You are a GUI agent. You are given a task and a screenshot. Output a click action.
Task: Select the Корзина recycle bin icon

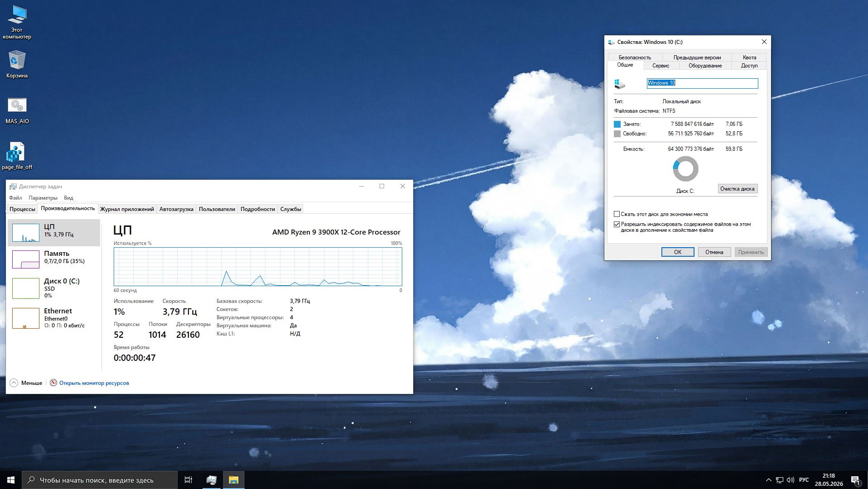click(17, 64)
